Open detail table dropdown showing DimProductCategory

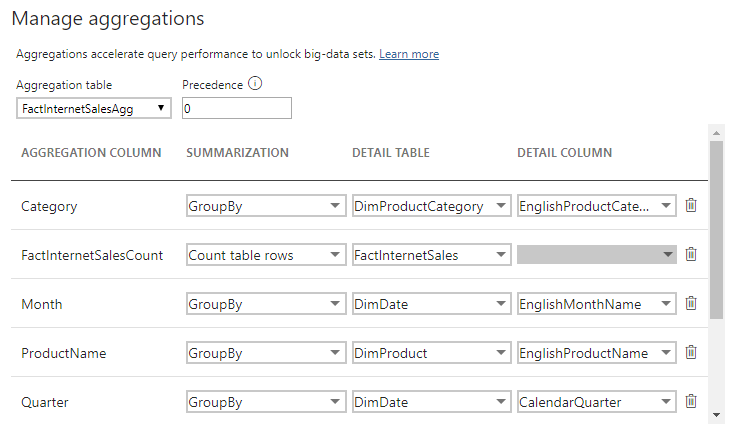[431, 206]
